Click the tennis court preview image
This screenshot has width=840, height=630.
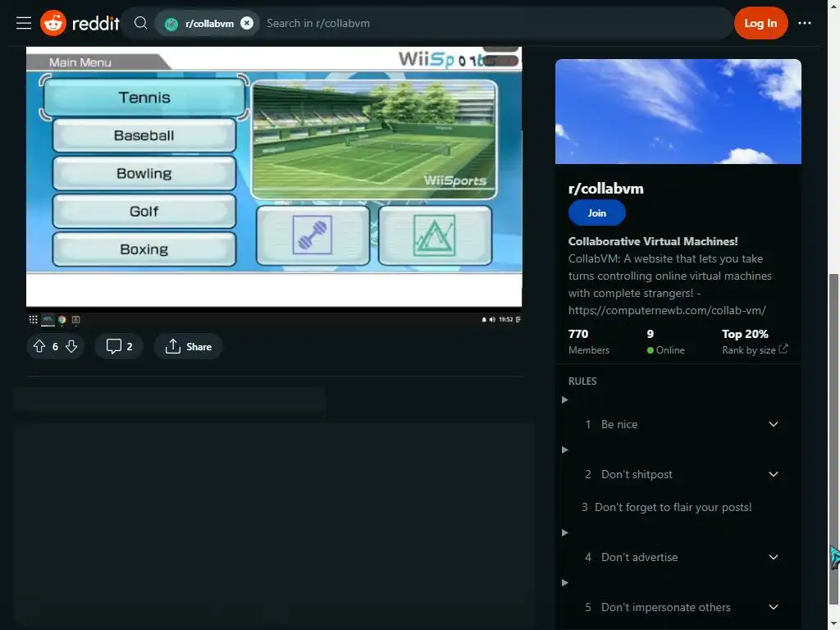click(x=374, y=139)
